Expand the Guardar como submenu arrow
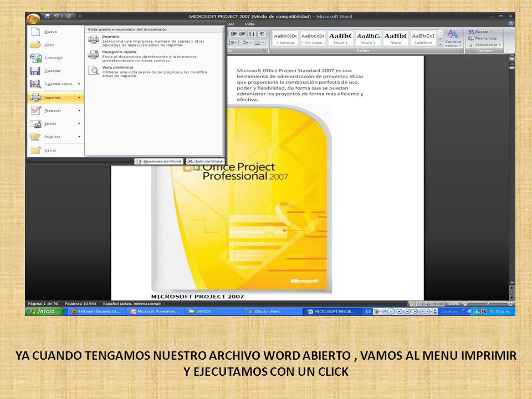This screenshot has width=532, height=399. pos(79,84)
